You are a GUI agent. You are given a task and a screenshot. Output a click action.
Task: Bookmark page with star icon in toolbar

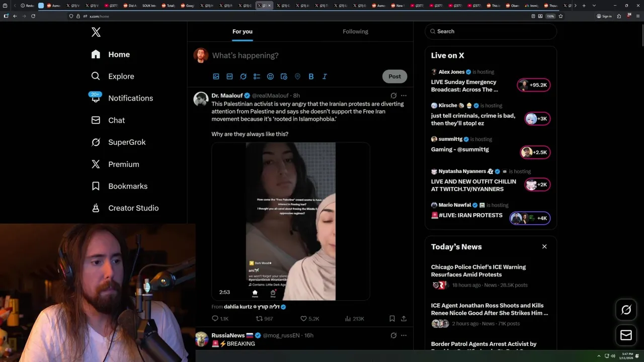[560, 16]
